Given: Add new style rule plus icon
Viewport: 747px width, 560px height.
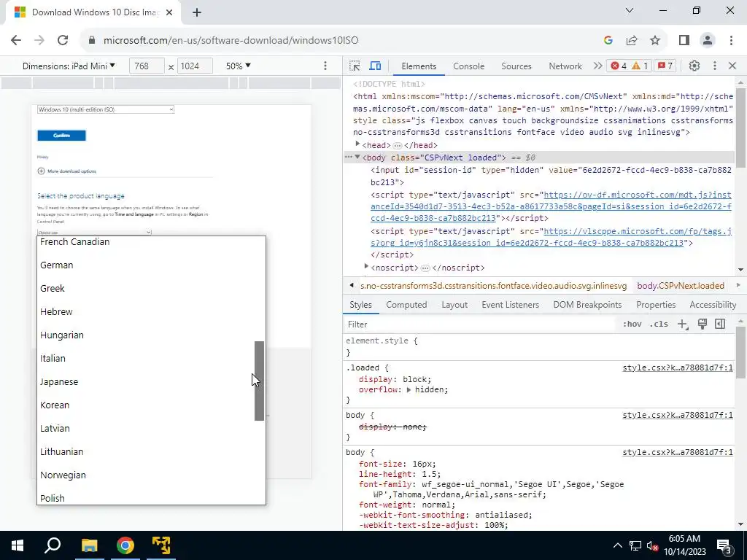Looking at the screenshot, I should coord(683,324).
